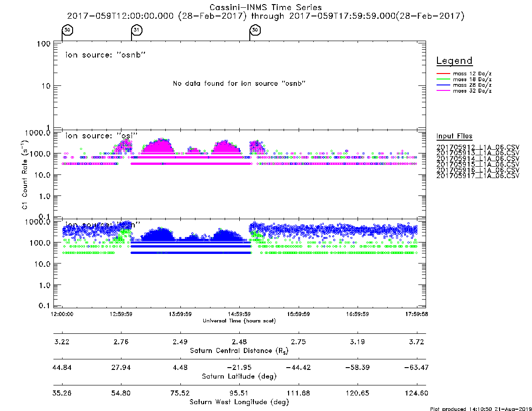Click the 13:59:59 time tick label
This screenshot has width=532, height=411.
[x=180, y=314]
